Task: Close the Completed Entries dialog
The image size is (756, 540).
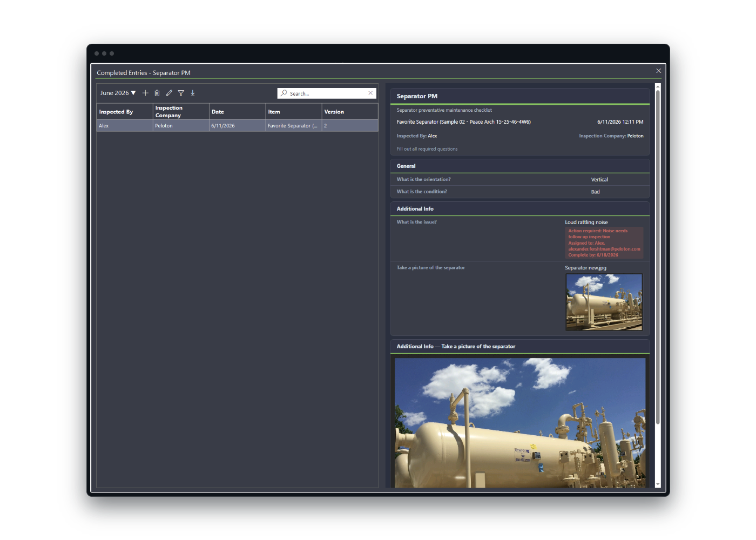Action: pos(658,71)
